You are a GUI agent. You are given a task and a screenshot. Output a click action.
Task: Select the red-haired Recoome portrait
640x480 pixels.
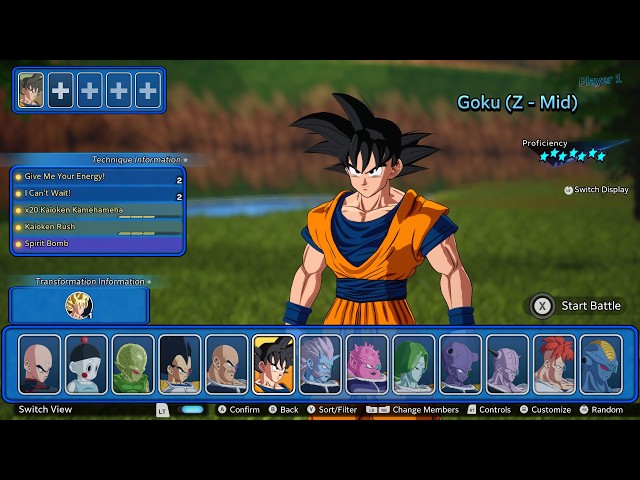click(554, 364)
